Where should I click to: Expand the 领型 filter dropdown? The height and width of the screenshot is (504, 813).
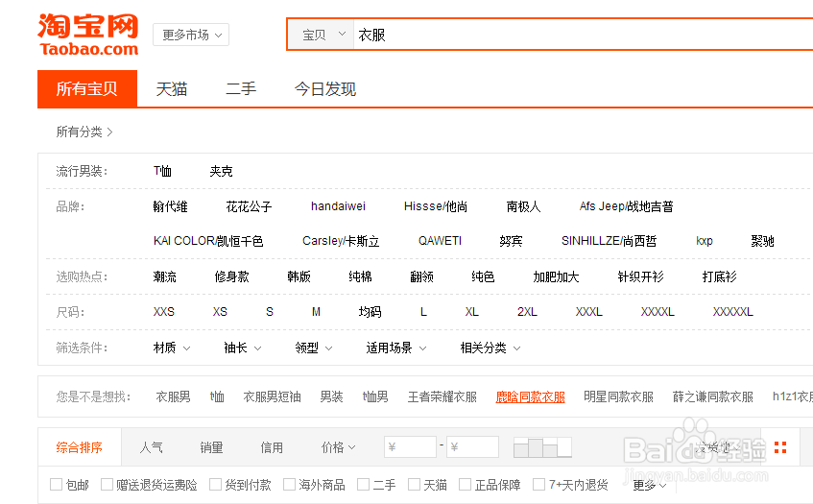314,348
